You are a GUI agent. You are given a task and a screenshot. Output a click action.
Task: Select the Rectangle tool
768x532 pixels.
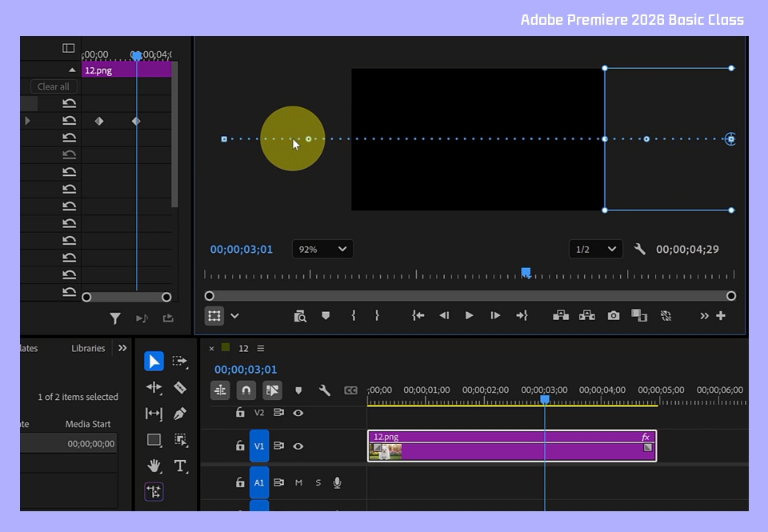(x=154, y=440)
